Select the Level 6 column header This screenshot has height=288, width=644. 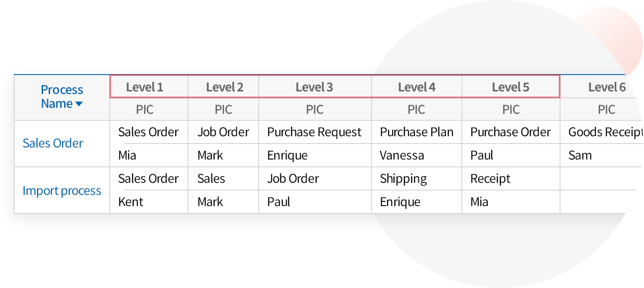pos(607,87)
